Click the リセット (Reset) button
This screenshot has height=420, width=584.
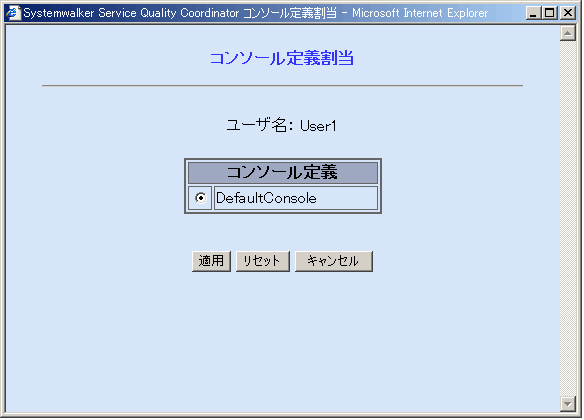tap(263, 261)
